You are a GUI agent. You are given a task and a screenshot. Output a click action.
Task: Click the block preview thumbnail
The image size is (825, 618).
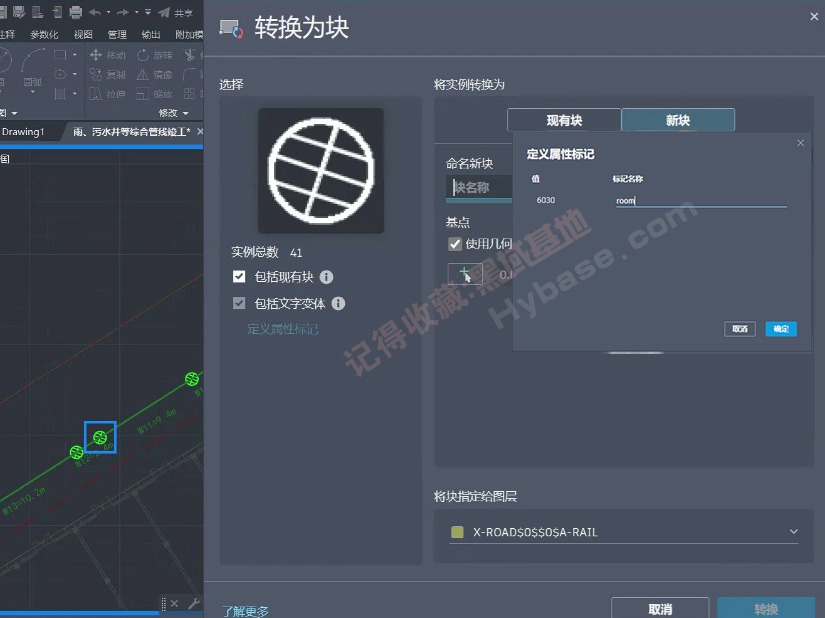click(321, 170)
